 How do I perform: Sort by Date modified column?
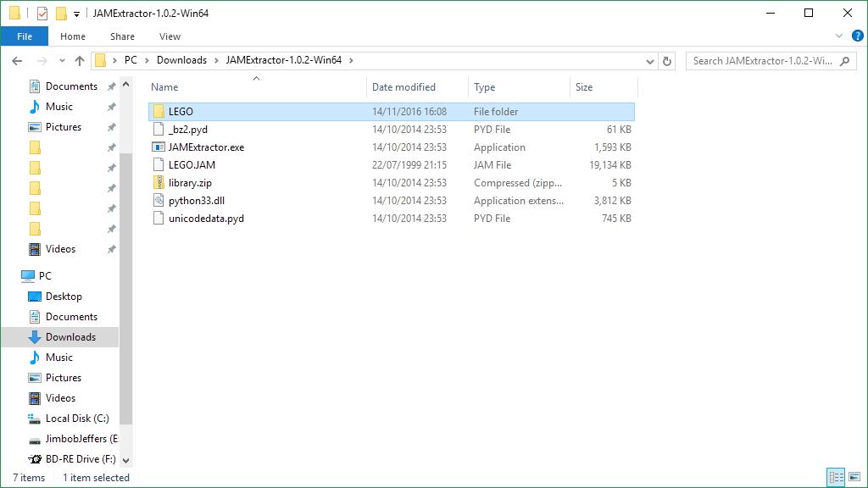pos(403,87)
